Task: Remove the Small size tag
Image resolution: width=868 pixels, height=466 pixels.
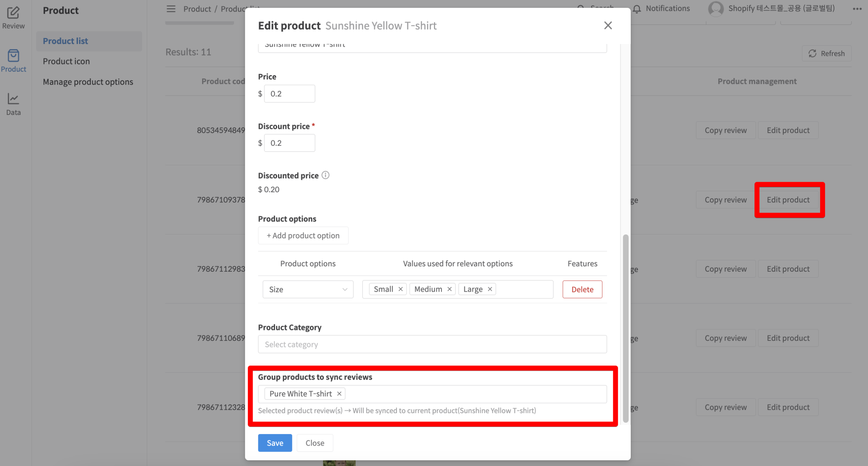Action: [x=400, y=289]
